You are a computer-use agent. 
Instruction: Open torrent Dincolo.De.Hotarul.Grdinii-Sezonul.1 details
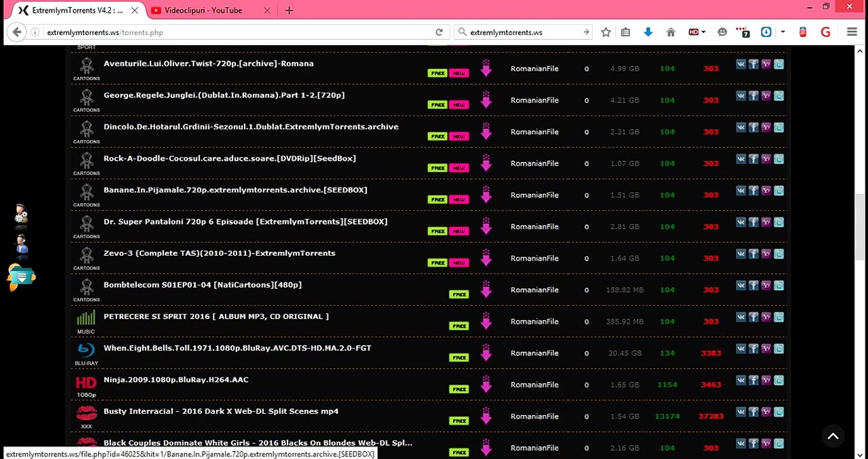coord(251,127)
